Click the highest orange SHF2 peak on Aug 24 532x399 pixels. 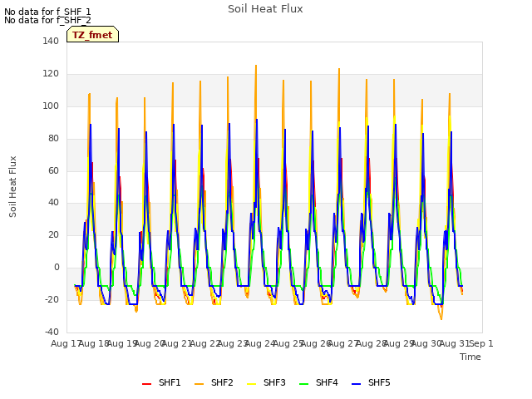coord(256,66)
